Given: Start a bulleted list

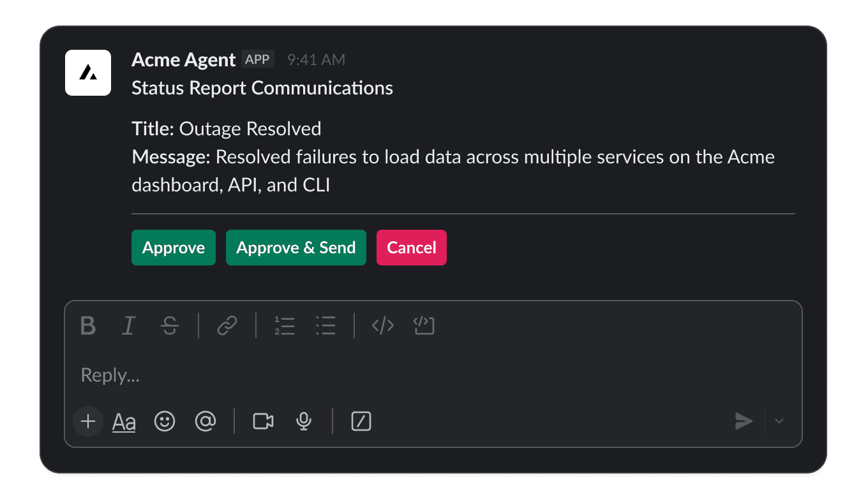Looking at the screenshot, I should point(325,326).
